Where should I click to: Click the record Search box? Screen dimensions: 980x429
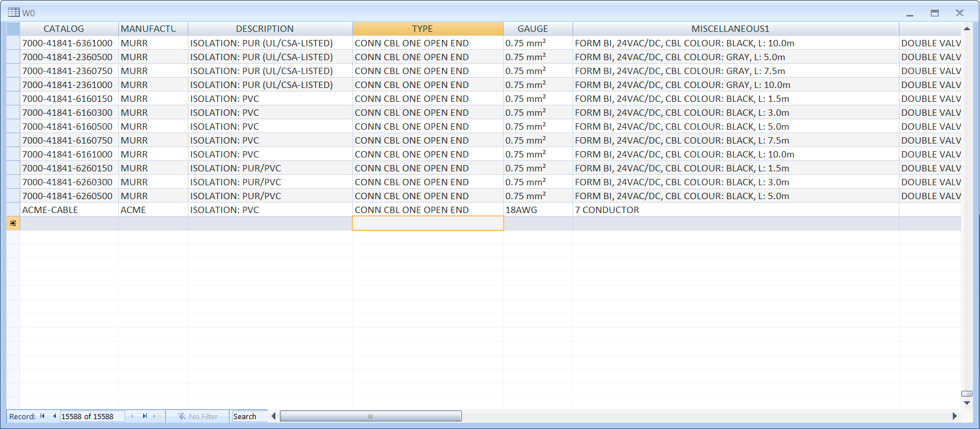tap(249, 416)
